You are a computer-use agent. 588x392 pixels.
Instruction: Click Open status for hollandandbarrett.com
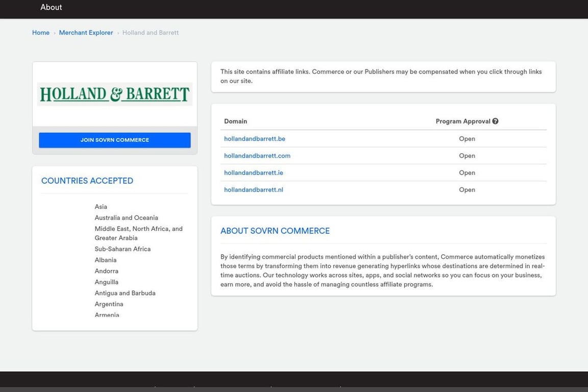pyautogui.click(x=467, y=156)
